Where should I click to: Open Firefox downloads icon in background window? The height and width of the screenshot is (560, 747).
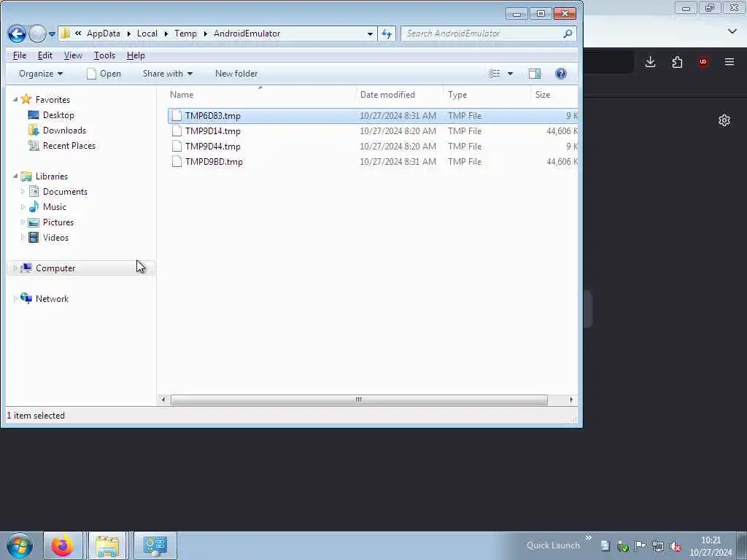(x=650, y=62)
